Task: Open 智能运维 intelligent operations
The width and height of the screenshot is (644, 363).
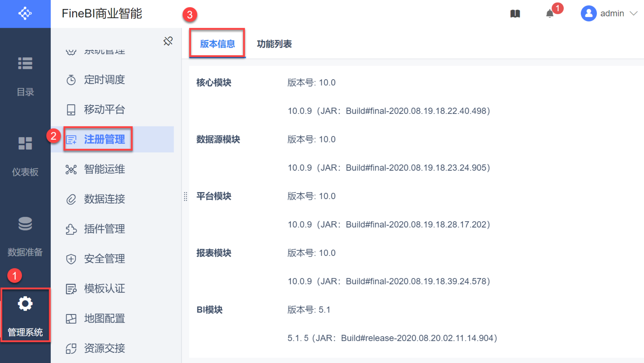Action: 104,169
